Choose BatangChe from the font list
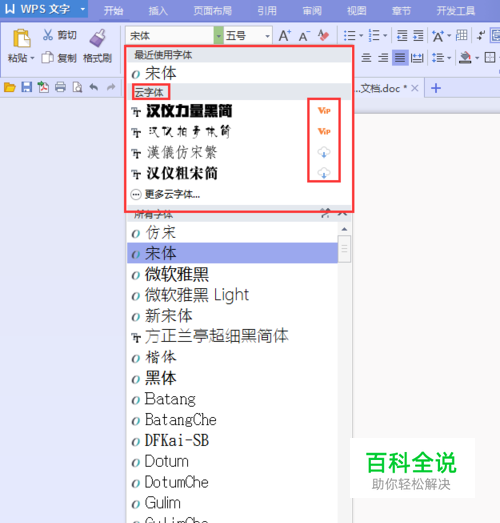The width and height of the screenshot is (500, 523). [232, 420]
